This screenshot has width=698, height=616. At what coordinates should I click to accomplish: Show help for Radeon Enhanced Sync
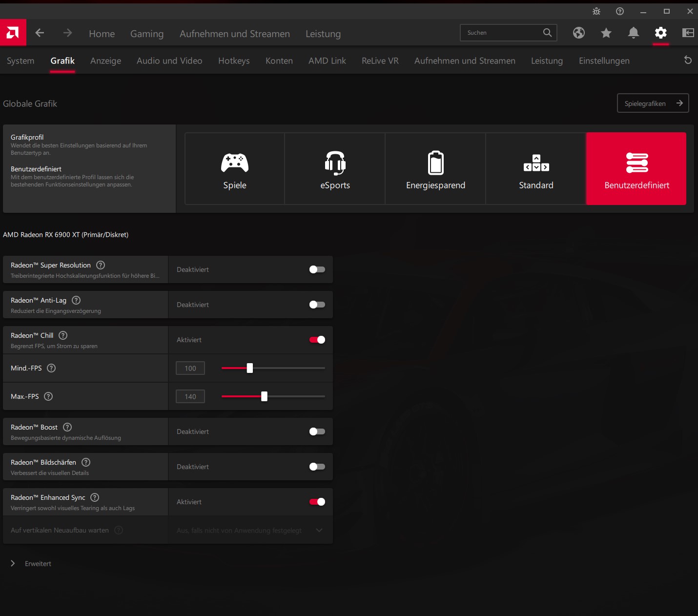click(95, 497)
